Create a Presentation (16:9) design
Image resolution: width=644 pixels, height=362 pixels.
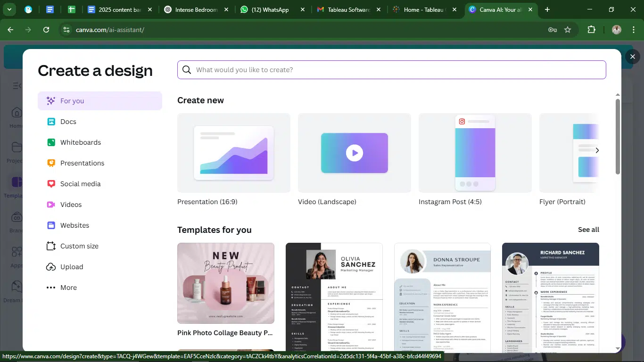(x=234, y=153)
